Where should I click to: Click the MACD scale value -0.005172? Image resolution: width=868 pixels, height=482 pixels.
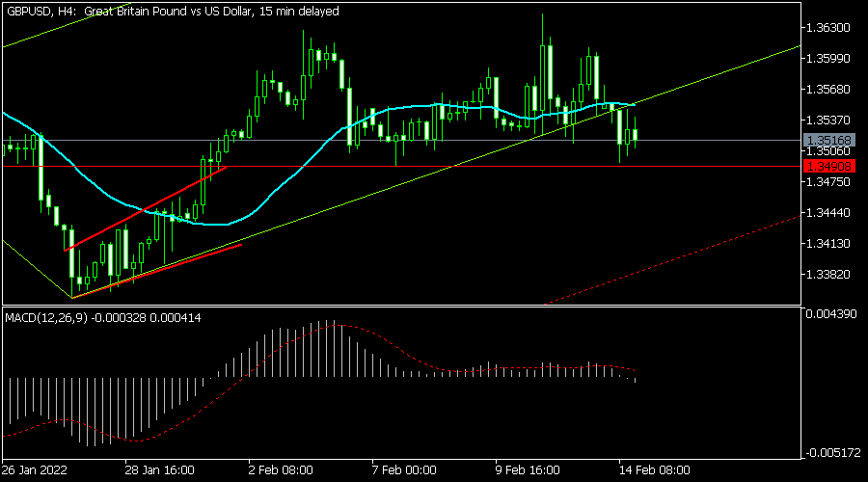click(x=833, y=453)
